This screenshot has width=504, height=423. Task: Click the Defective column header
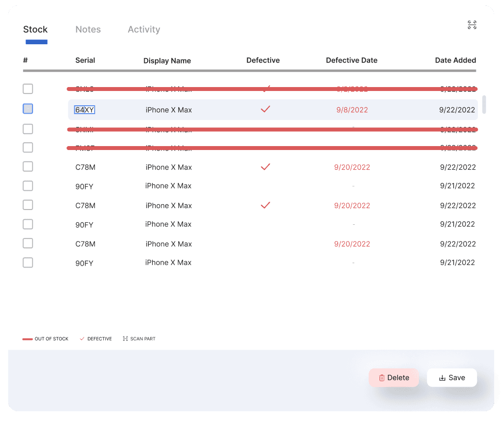click(x=263, y=60)
